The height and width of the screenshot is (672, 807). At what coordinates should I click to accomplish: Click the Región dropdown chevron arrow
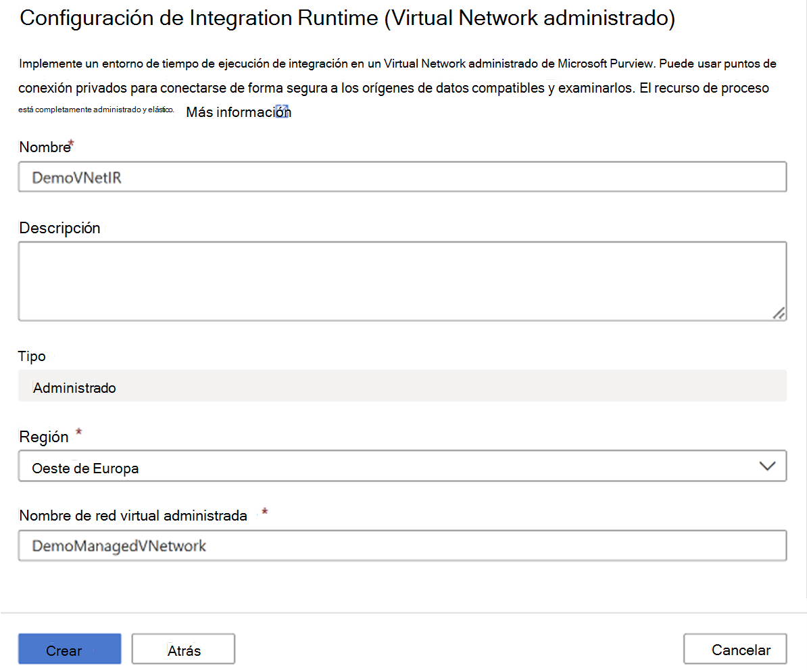point(768,466)
